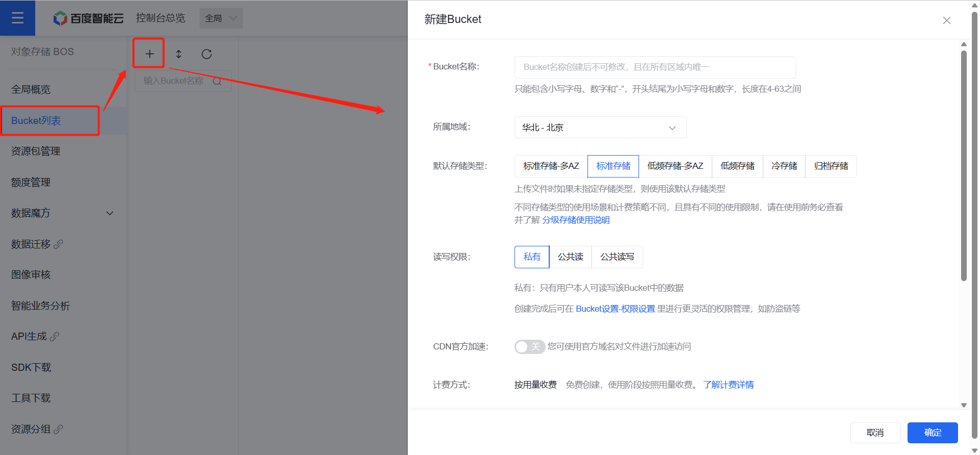Click the search icon in Bucket filter
The image size is (980, 455).
(x=217, y=81)
